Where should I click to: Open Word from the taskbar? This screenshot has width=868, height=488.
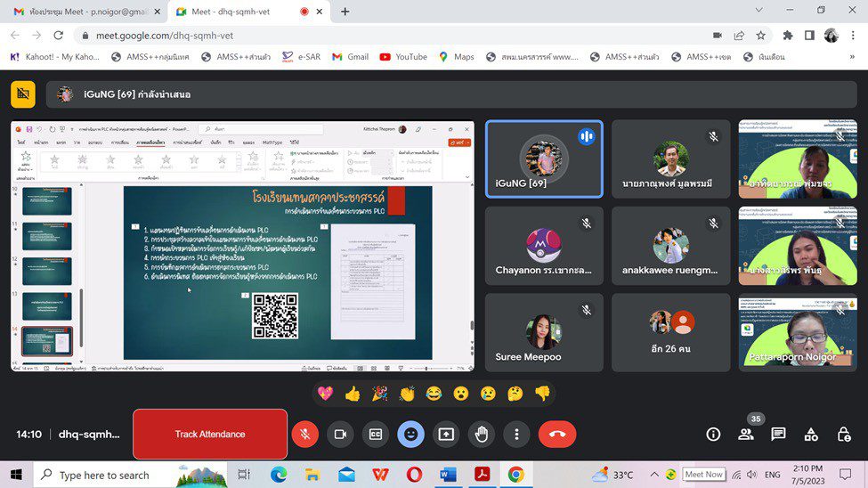coord(448,475)
